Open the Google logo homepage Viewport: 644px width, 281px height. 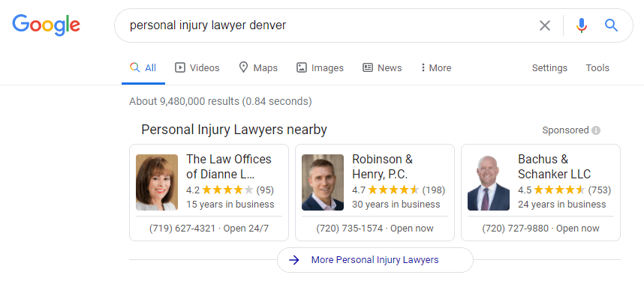[47, 25]
